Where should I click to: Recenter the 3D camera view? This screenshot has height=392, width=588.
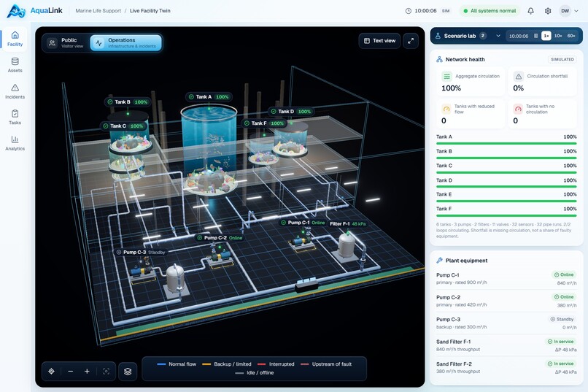51,372
